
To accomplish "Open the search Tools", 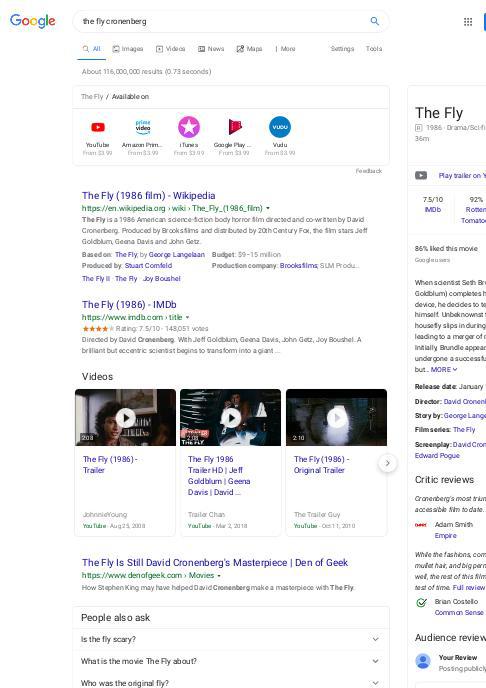I will click(x=374, y=49).
